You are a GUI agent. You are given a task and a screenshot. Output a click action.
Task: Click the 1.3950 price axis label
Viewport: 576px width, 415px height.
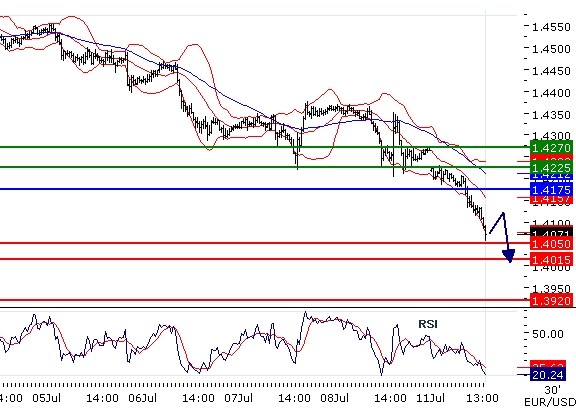[x=551, y=288]
